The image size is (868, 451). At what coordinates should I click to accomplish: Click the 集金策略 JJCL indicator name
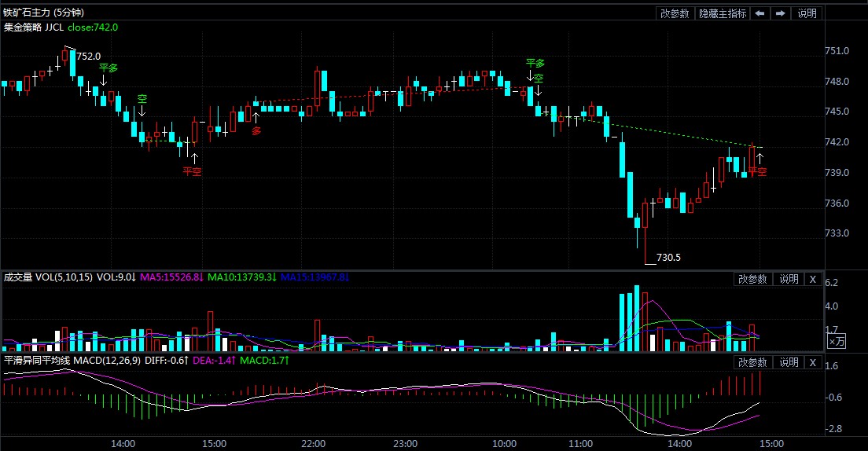pyautogui.click(x=34, y=27)
